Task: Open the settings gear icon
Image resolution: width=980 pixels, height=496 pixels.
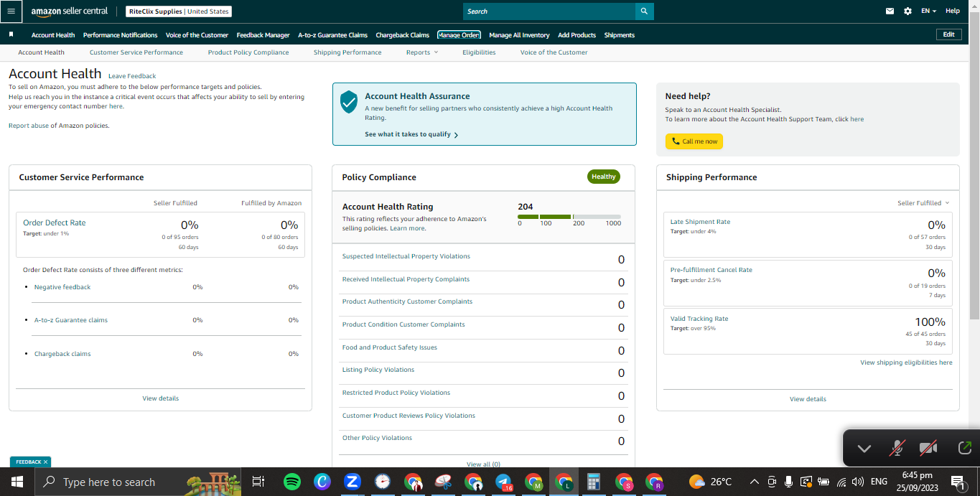Action: [907, 11]
